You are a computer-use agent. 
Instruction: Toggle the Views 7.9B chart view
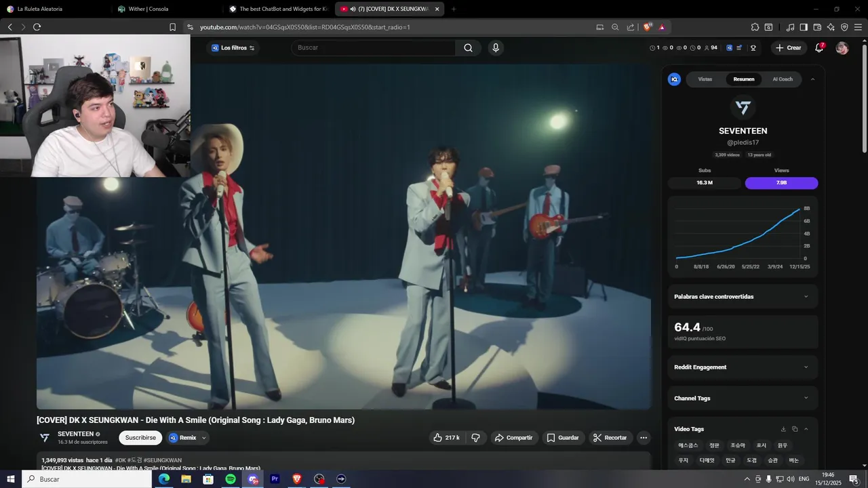(x=781, y=183)
